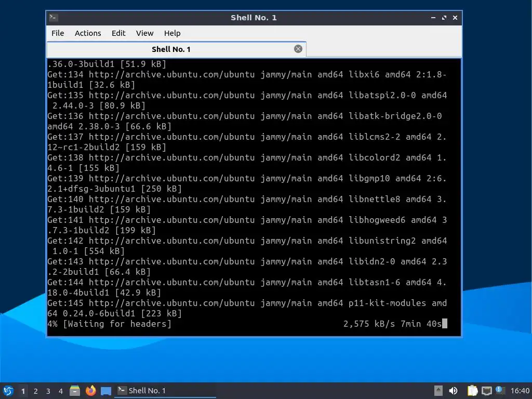Screen dimensions: 532x399
Task: Click the '1build1 [32.6 kB]' text
Action: (91, 85)
